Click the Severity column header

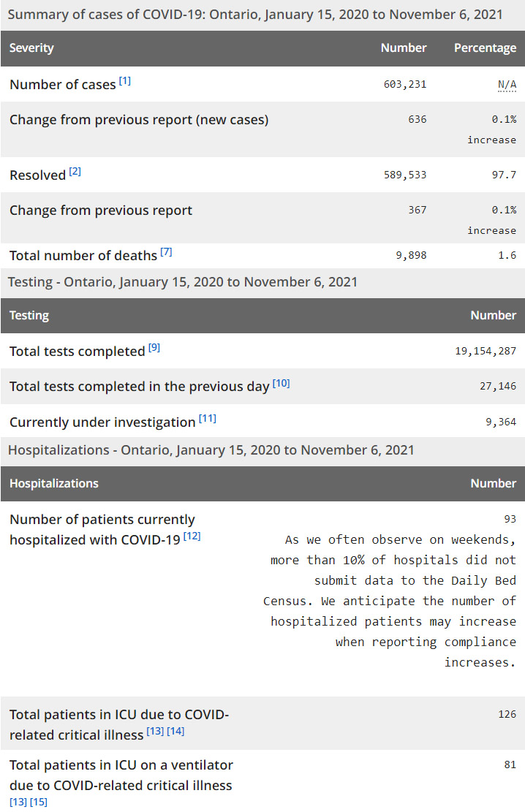click(x=31, y=48)
